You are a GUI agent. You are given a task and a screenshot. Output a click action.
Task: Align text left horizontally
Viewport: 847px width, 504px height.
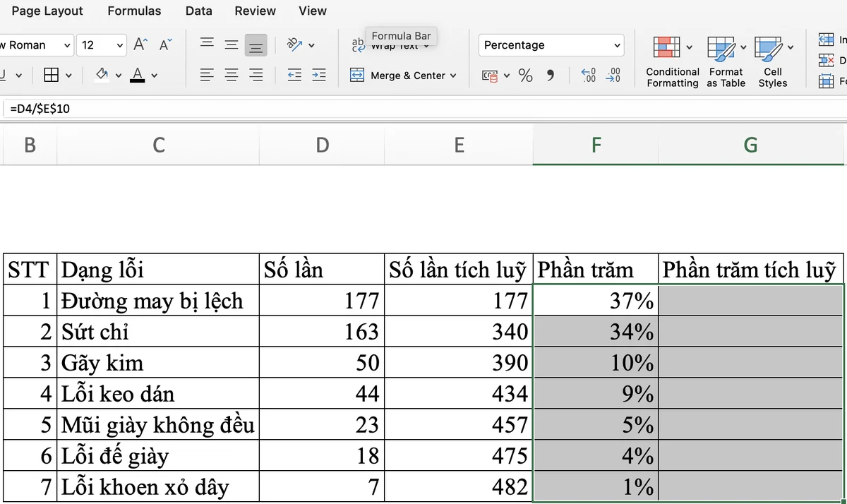coord(207,75)
